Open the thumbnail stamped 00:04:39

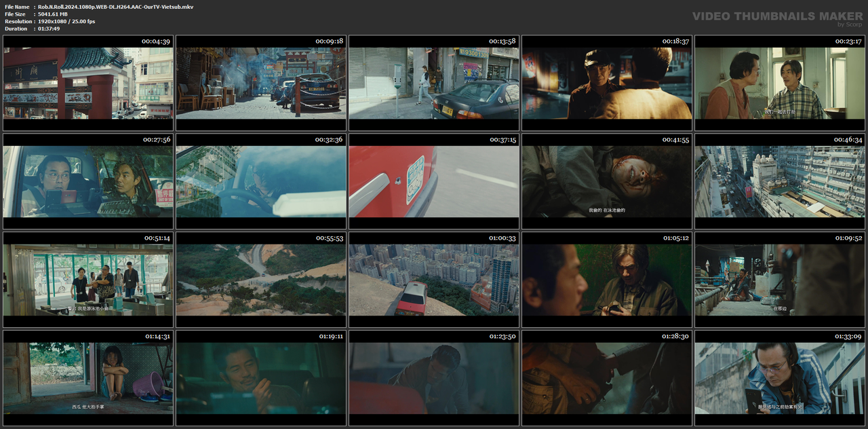[x=88, y=83]
